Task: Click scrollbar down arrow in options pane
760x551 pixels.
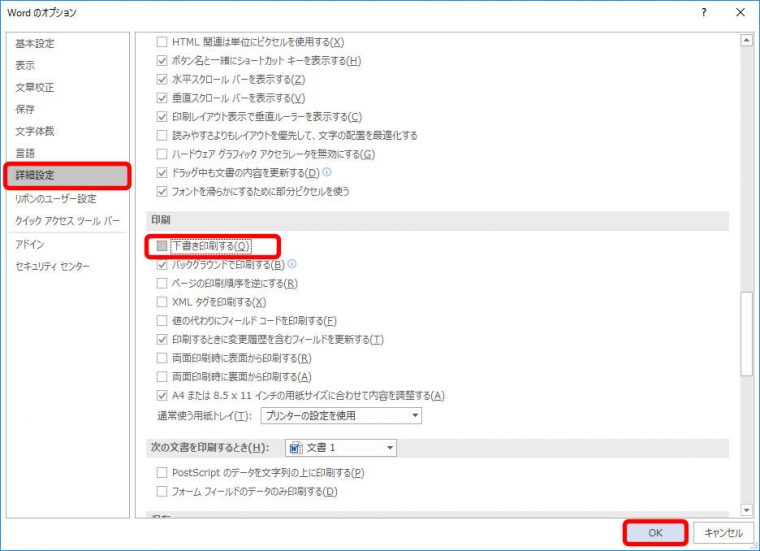Action: click(x=746, y=510)
